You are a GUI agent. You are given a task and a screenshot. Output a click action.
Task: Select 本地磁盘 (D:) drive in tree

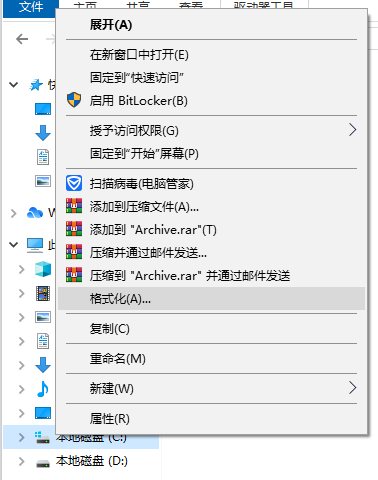coord(91,461)
